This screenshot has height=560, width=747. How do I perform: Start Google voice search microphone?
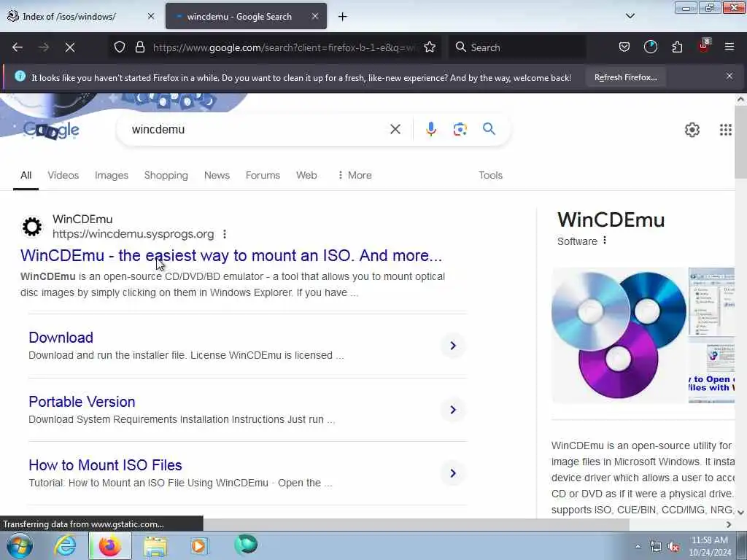[431, 129]
